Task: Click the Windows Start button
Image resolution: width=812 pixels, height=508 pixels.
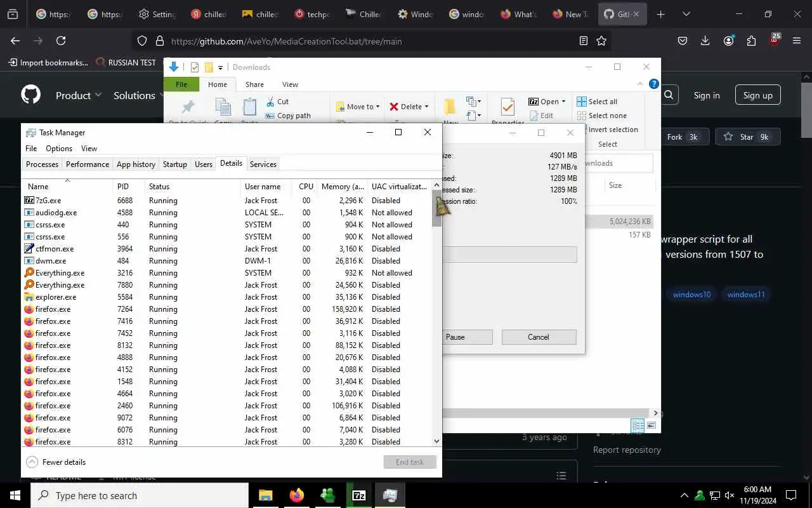Action: point(15,495)
